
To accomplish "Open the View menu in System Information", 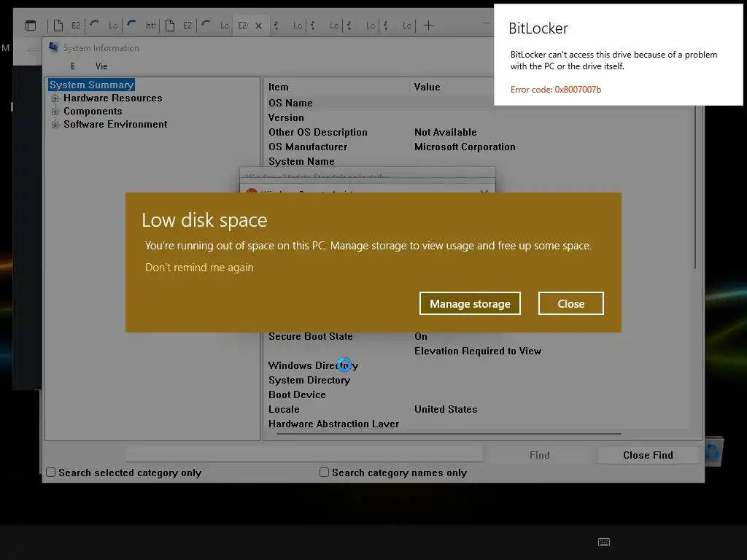I will point(101,66).
